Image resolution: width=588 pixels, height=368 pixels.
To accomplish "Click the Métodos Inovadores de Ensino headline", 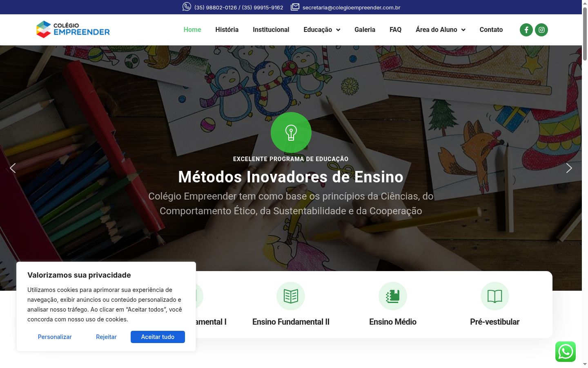I will click(x=291, y=177).
